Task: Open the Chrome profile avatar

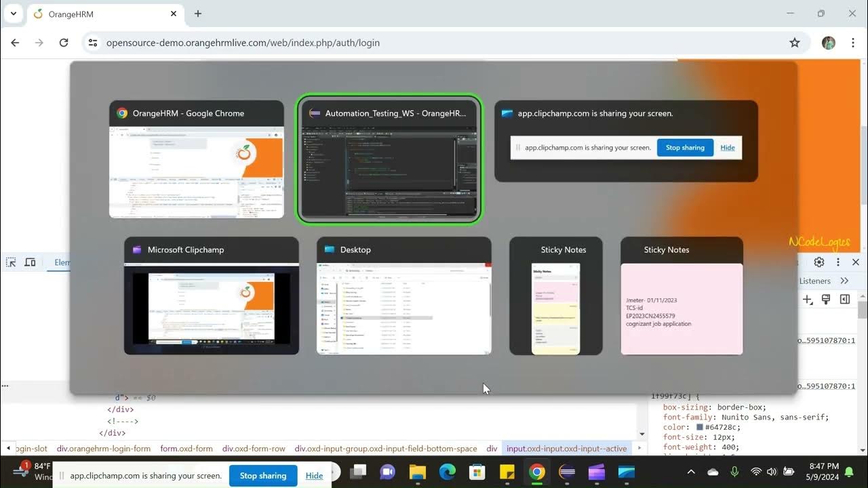Action: pyautogui.click(x=829, y=43)
